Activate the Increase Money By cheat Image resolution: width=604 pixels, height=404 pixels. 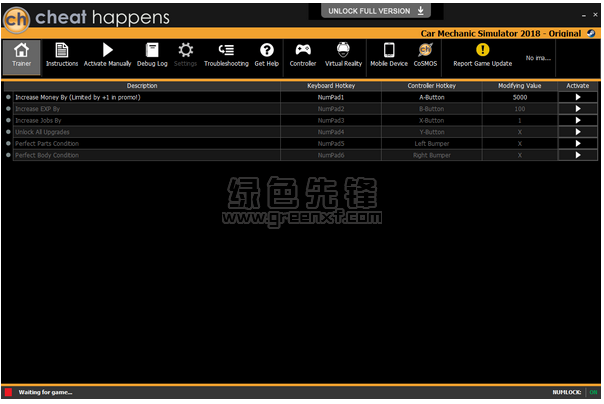click(x=577, y=97)
